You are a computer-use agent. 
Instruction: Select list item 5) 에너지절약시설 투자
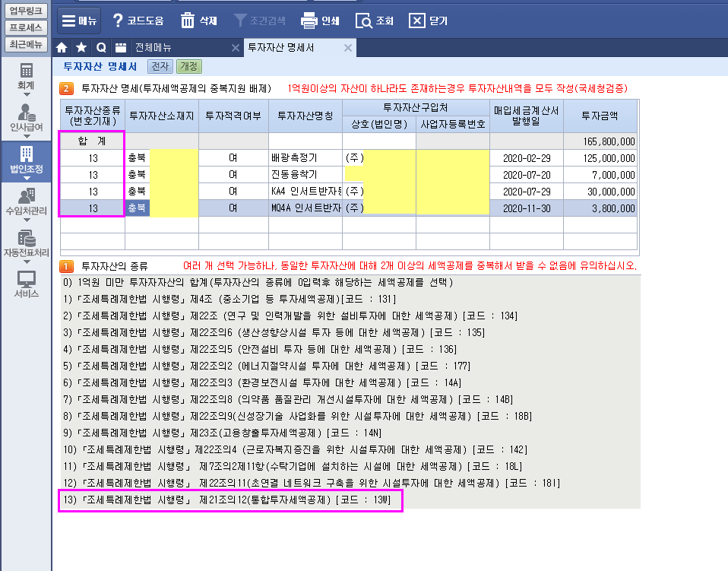tap(267, 366)
